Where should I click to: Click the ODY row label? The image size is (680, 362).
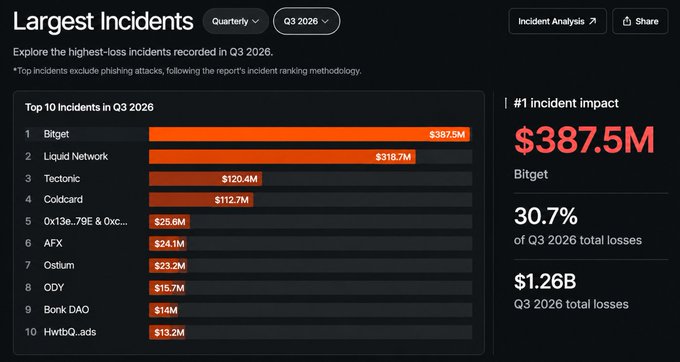54,287
